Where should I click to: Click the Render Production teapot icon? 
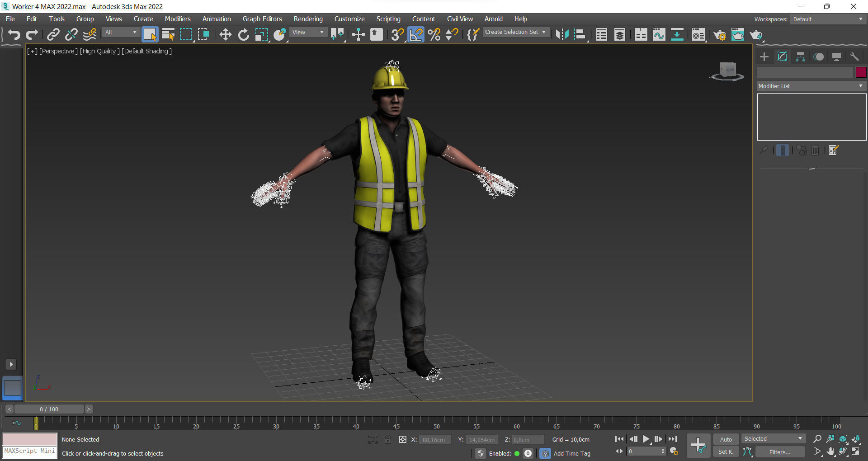click(x=756, y=35)
